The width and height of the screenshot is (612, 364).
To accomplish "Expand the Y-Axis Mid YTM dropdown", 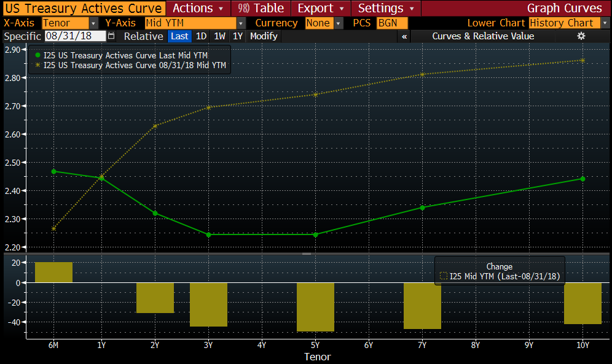I will [240, 23].
